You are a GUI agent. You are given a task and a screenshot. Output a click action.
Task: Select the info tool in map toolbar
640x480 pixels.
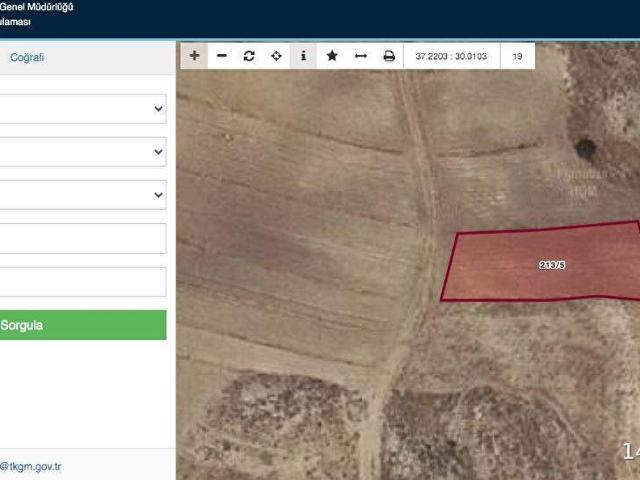[304, 56]
